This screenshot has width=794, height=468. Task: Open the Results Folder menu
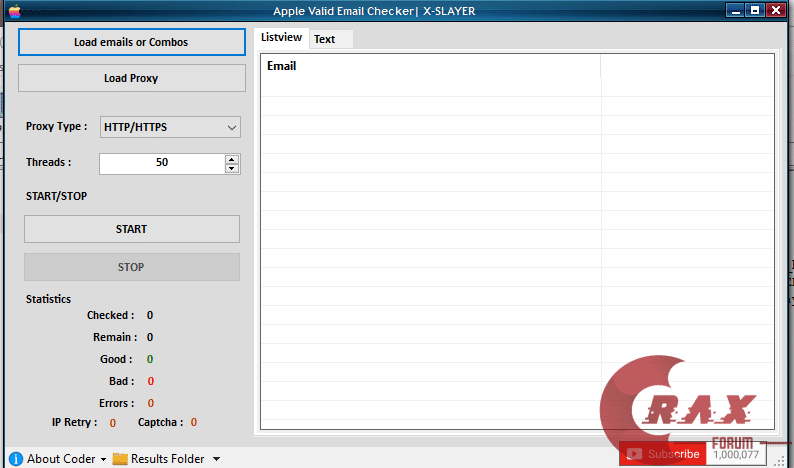pyautogui.click(x=168, y=459)
